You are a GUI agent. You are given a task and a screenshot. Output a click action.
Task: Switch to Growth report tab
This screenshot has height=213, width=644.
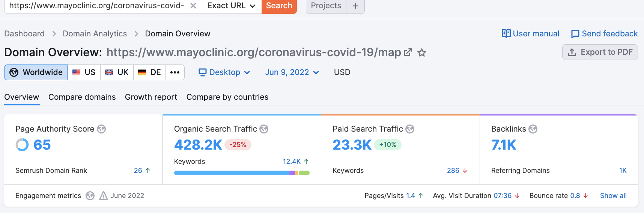pyautogui.click(x=151, y=97)
